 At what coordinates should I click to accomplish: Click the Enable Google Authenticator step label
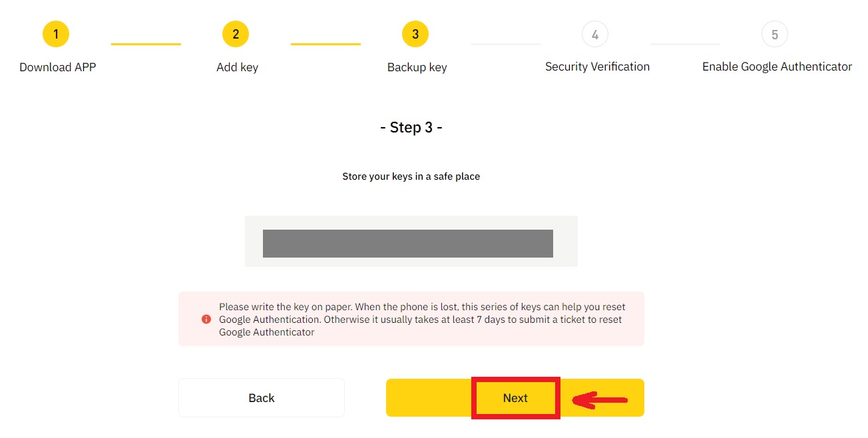[x=776, y=67]
